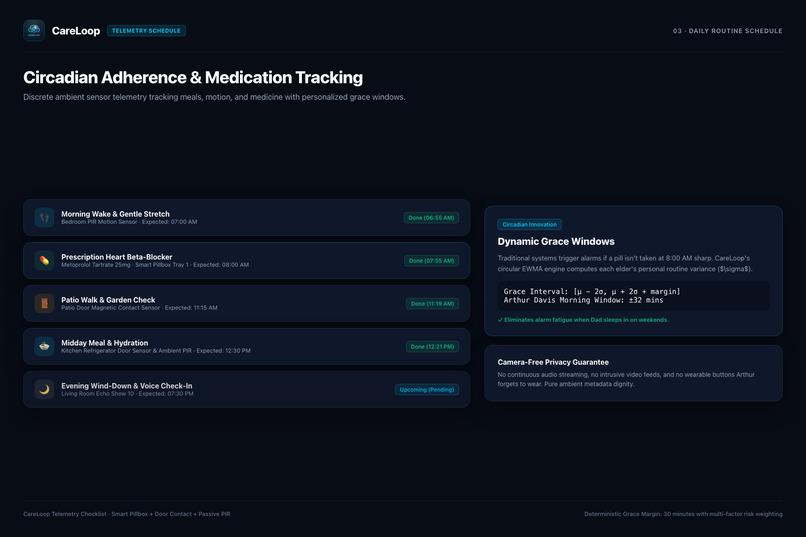Click the Metoprolol Tartrate 25mg subtitle
This screenshot has height=537, width=806.
coord(155,265)
